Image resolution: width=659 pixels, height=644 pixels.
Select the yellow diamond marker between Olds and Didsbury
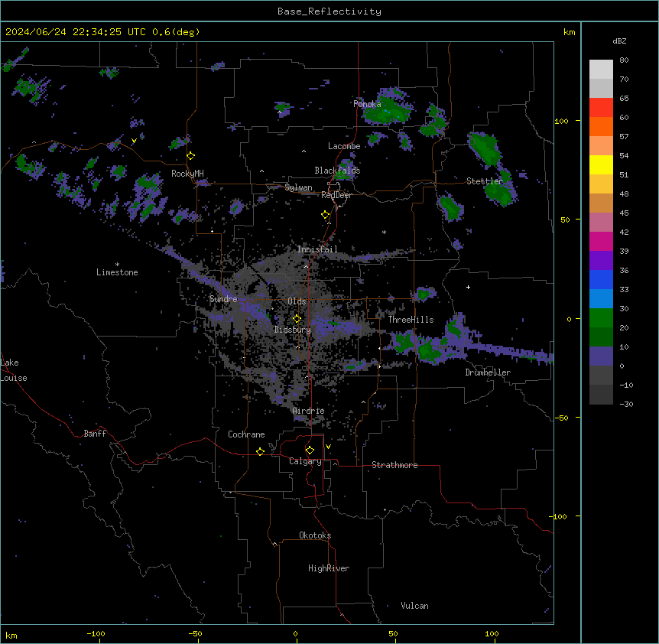tap(297, 318)
